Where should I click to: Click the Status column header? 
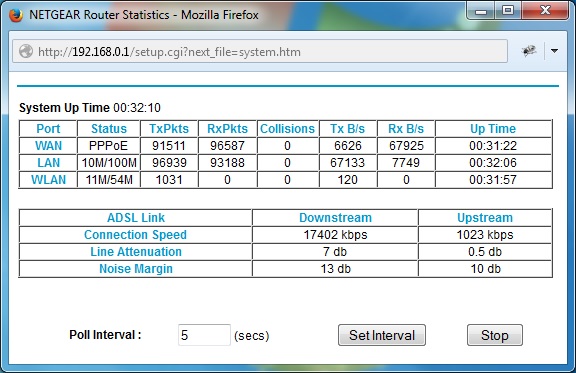[x=109, y=129]
